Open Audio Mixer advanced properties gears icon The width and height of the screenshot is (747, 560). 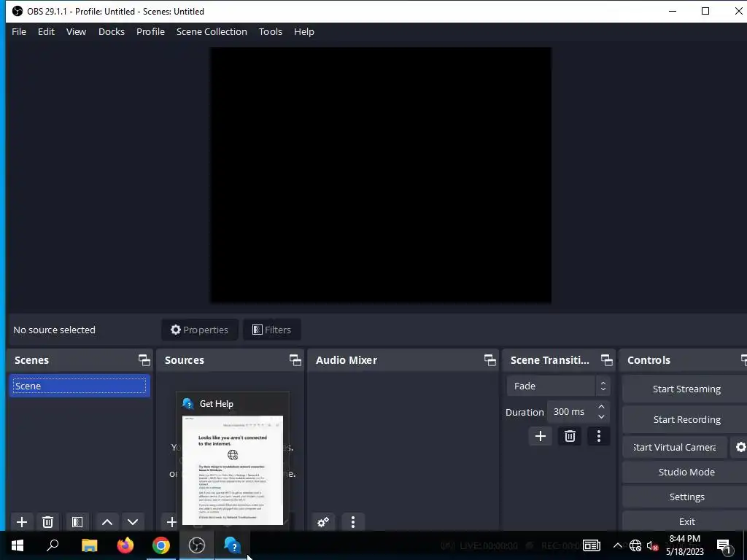[x=323, y=522]
